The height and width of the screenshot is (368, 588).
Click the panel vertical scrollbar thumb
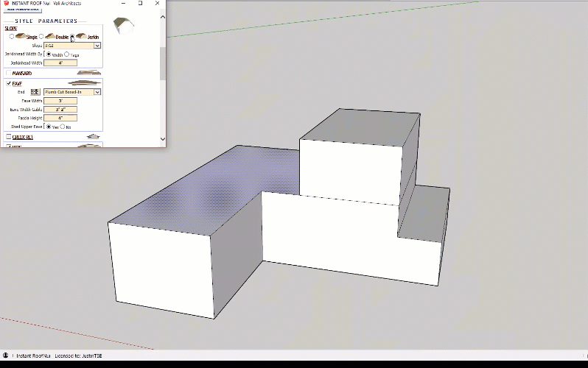(162, 63)
